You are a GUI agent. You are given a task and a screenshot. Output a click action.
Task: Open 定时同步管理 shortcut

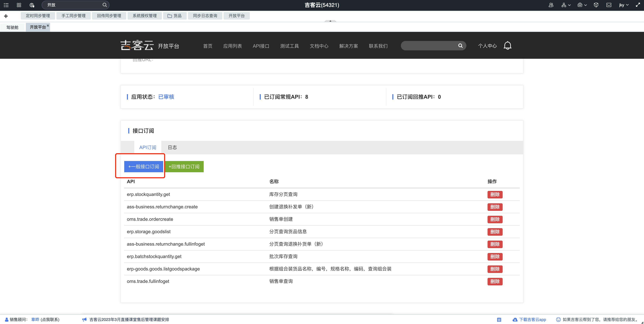click(x=38, y=16)
